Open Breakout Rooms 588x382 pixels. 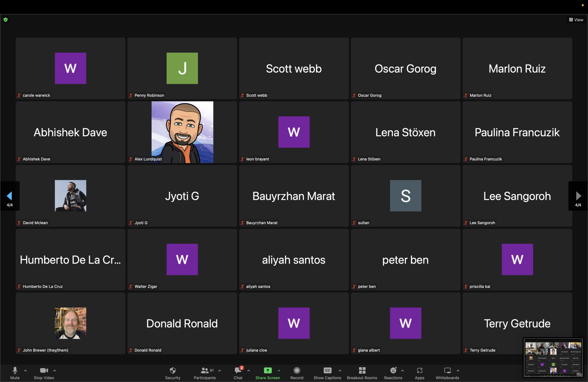click(362, 373)
